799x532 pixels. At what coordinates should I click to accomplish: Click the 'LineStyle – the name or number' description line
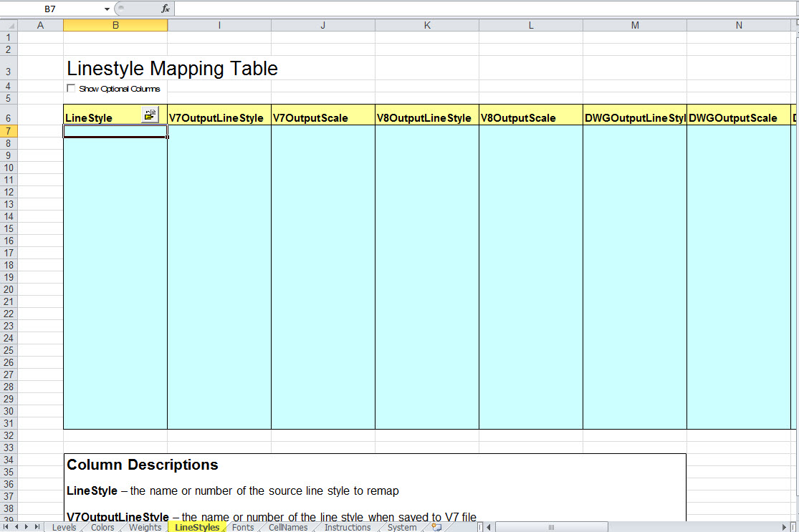(233, 490)
